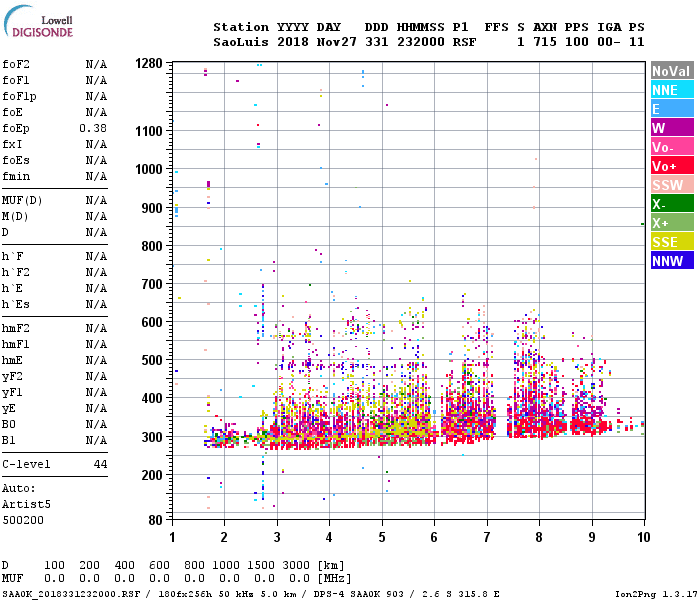Screen dimensions: 700x600
Task: Click the h`Es parameter label
Action: tap(16, 304)
